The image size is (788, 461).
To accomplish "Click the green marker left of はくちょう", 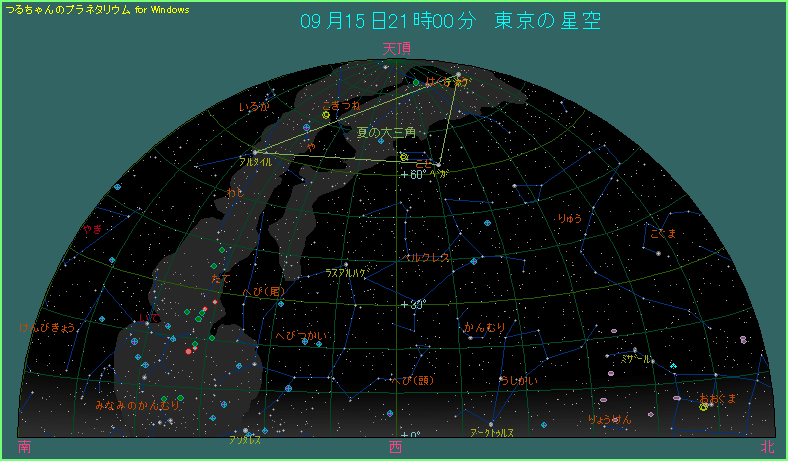I will coord(416,82).
